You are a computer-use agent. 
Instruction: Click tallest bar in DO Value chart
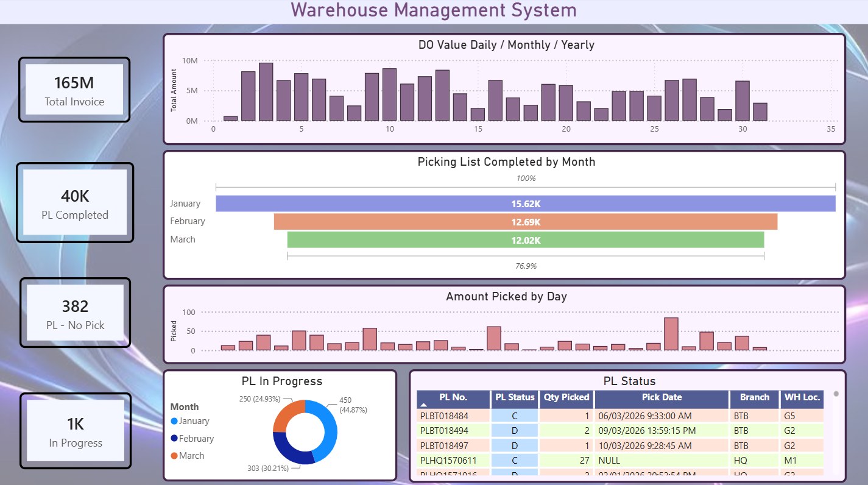pyautogui.click(x=266, y=91)
